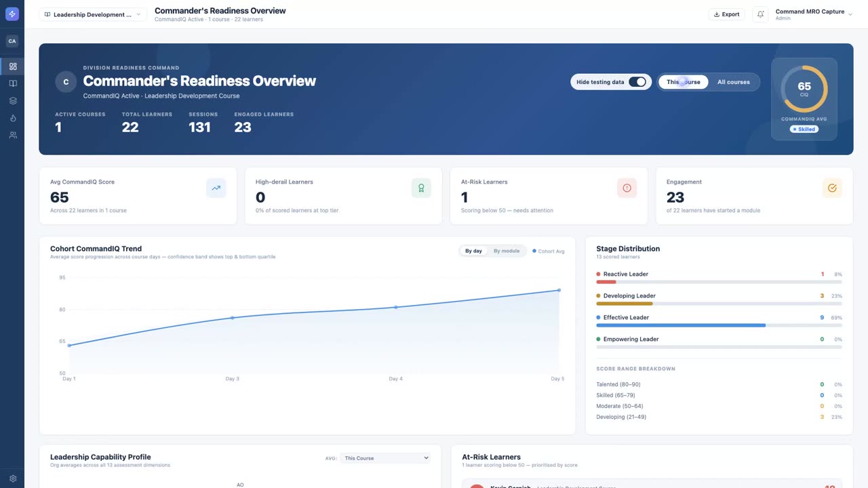Click the Moderate (50–64) score range row
This screenshot has width=868, height=488.
tap(719, 406)
